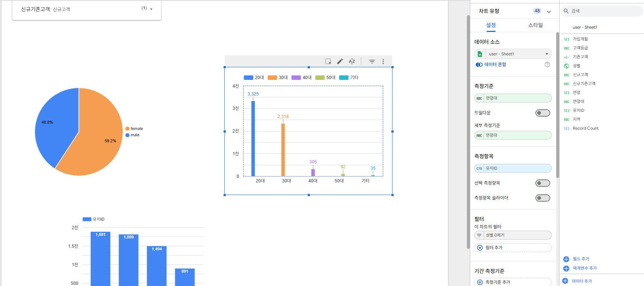Click the formula type icon beside 기존고객
Image resolution: width=644 pixels, height=286 pixels.
coord(567,57)
